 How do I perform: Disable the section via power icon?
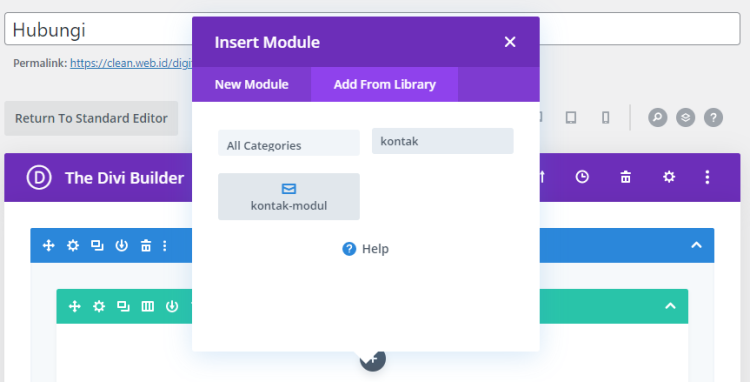pyautogui.click(x=121, y=245)
